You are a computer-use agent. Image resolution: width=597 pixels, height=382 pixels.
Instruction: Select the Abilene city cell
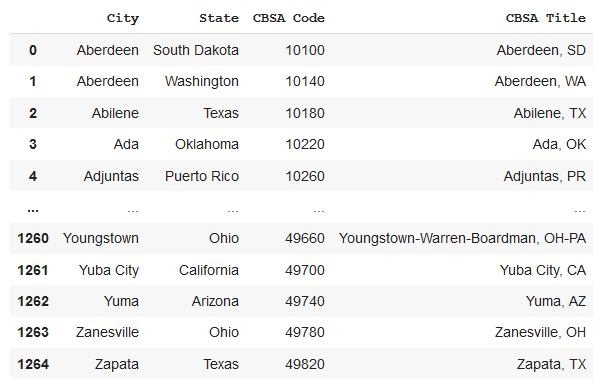pos(115,113)
